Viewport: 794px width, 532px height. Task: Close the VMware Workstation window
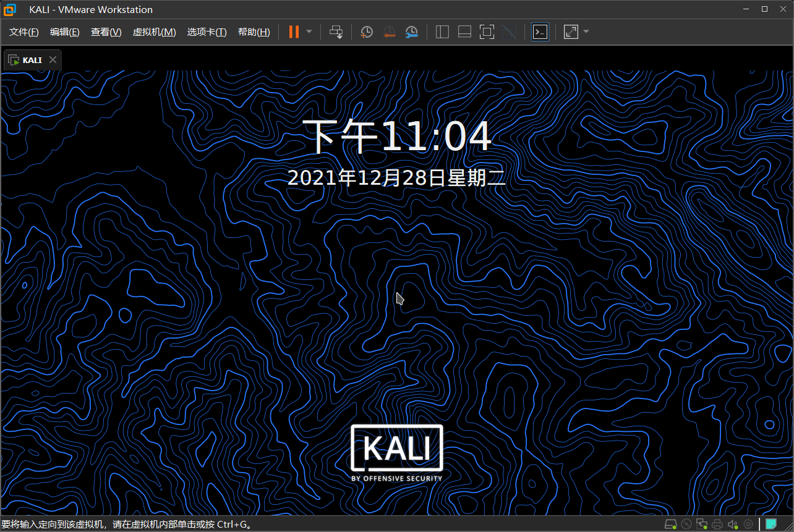coord(782,9)
